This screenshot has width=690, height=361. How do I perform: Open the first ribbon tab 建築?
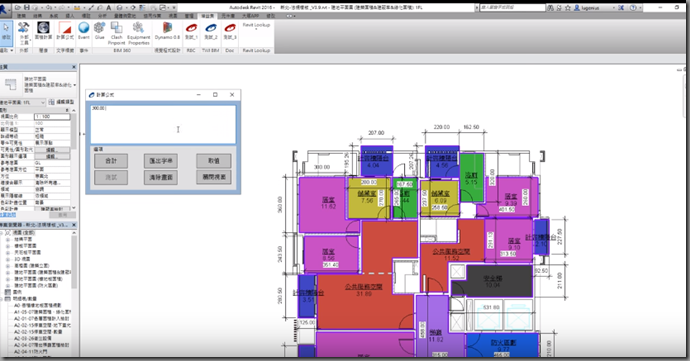21,16
